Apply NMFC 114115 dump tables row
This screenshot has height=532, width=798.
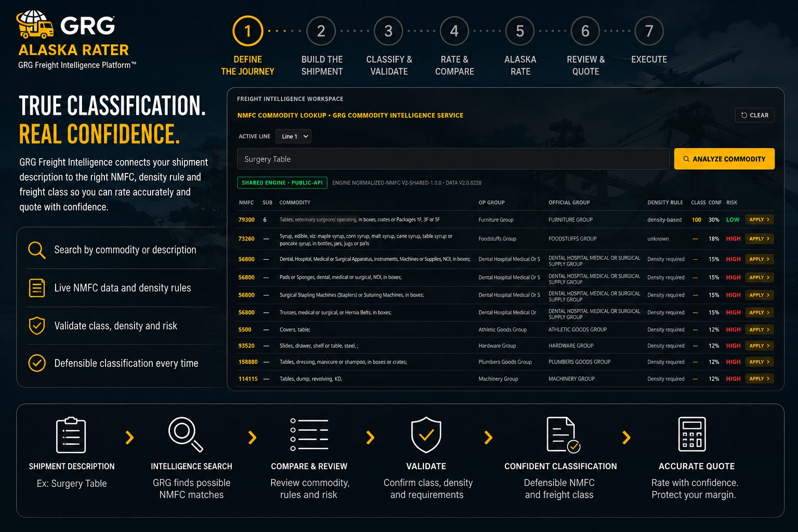(759, 379)
